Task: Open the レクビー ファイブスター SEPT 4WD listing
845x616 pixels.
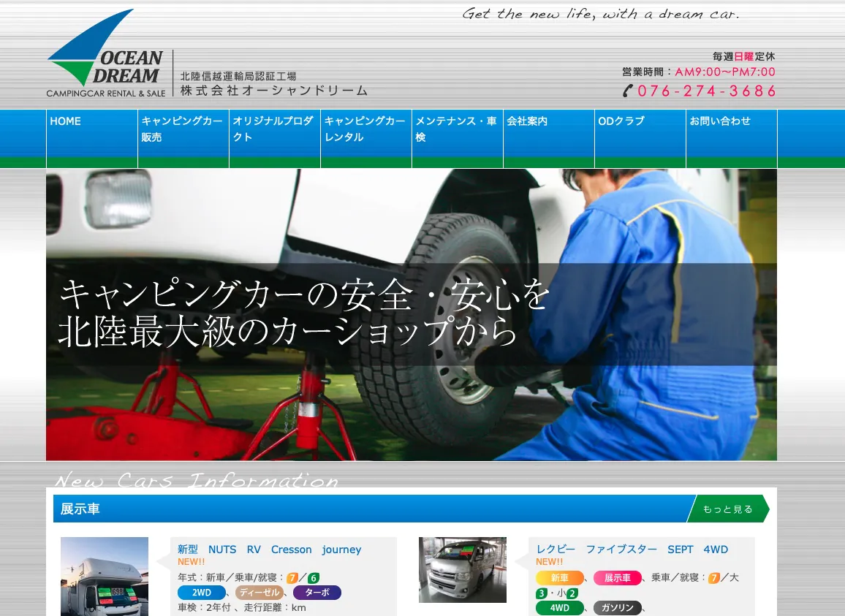Action: click(632, 550)
